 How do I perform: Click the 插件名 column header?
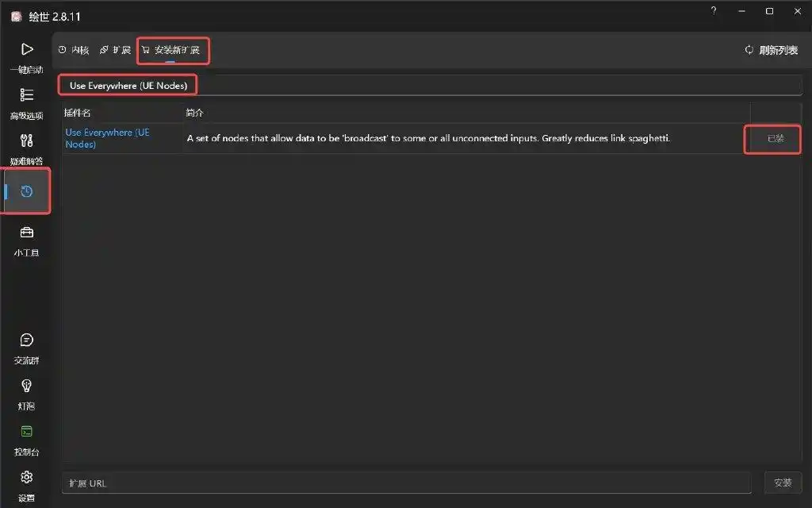[78, 113]
